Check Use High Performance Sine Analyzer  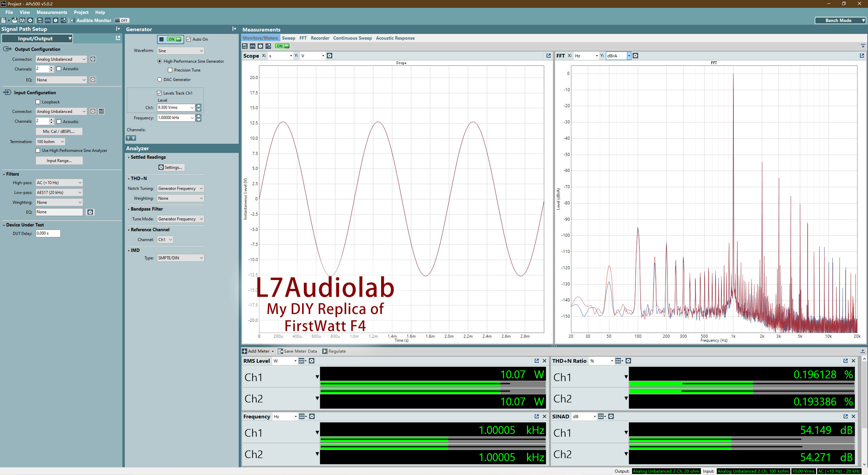[x=38, y=151]
